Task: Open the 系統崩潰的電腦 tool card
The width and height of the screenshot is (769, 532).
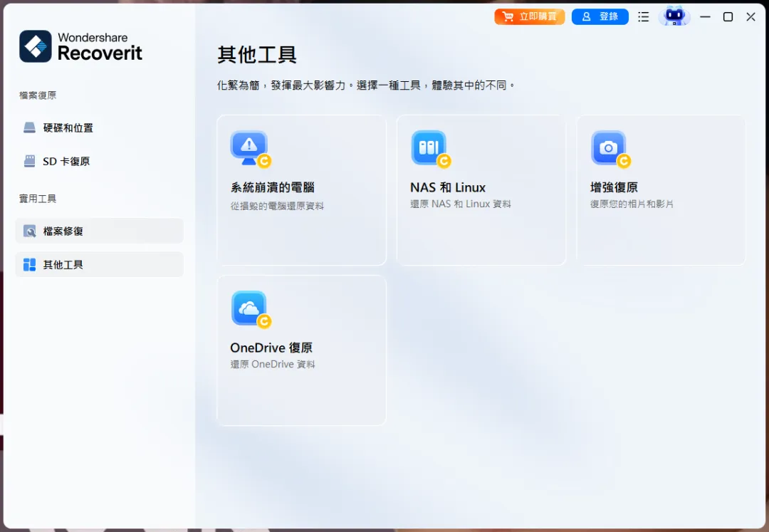Action: tap(302, 190)
